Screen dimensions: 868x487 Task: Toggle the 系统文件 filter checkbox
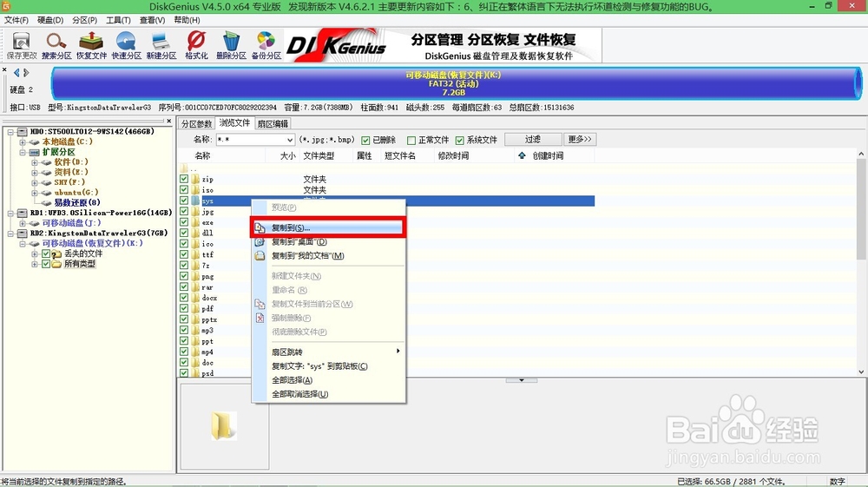pyautogui.click(x=459, y=140)
